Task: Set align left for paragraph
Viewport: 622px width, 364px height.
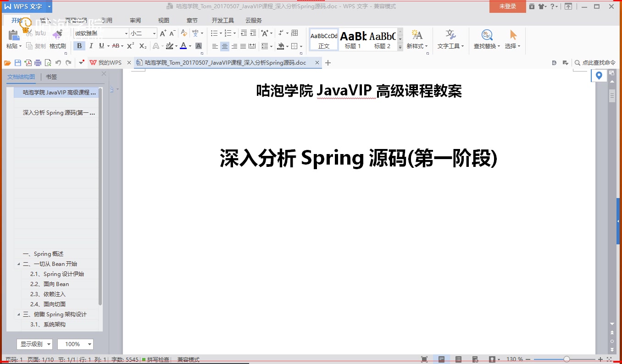Action: pyautogui.click(x=215, y=46)
